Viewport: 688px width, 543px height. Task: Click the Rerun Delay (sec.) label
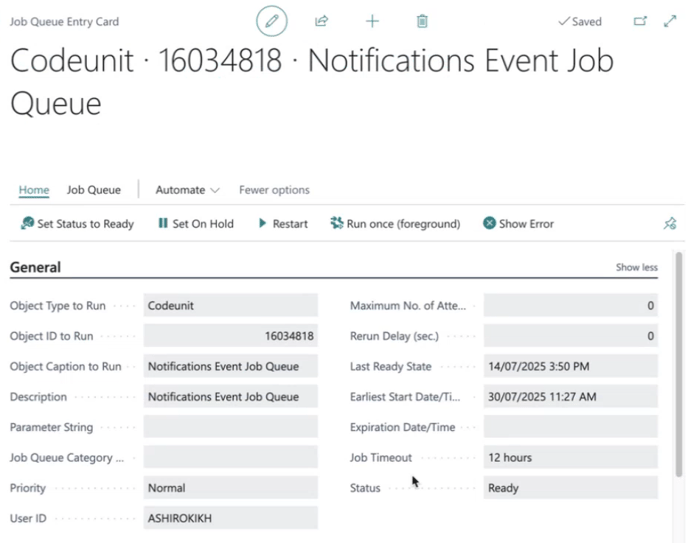pos(394,336)
